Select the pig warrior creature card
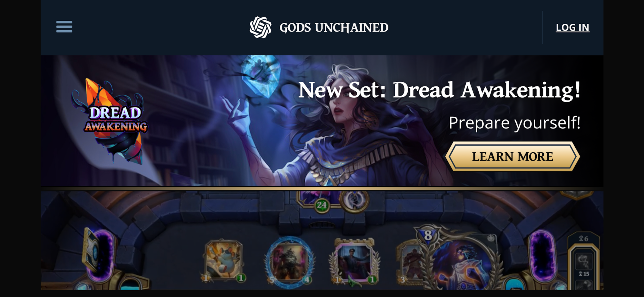 pos(223,260)
